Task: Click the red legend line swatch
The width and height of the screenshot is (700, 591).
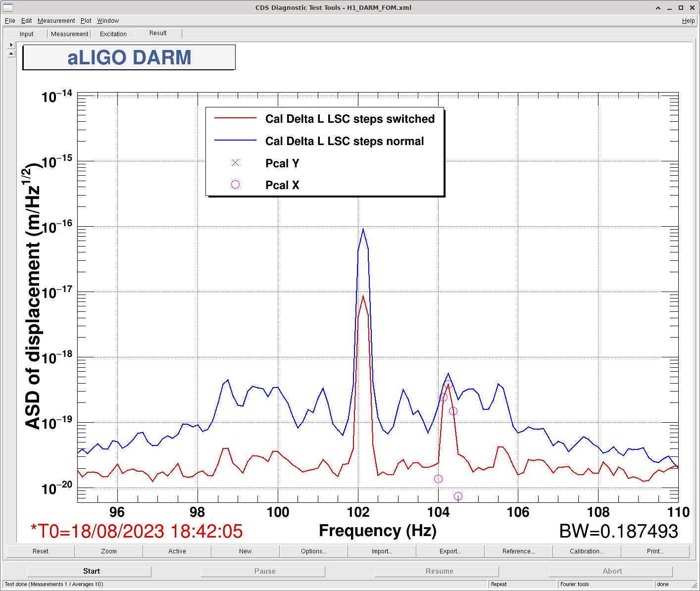Action: tap(235, 119)
